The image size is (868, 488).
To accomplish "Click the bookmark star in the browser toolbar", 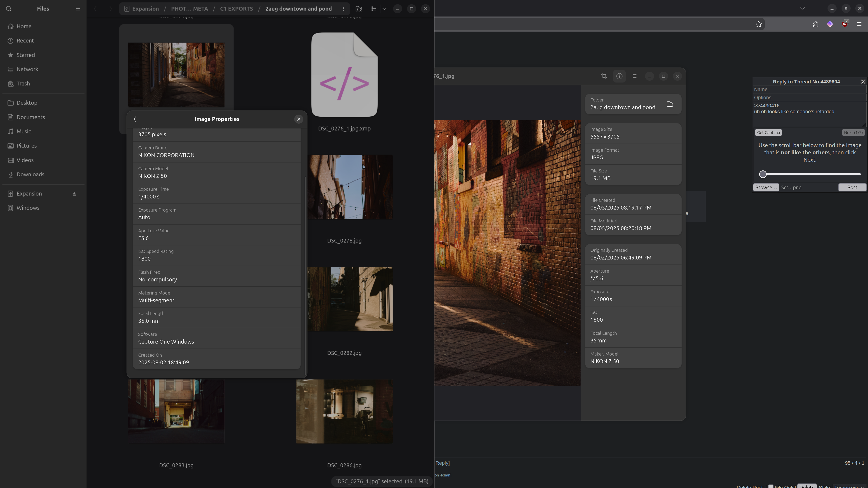I will [x=759, y=24].
